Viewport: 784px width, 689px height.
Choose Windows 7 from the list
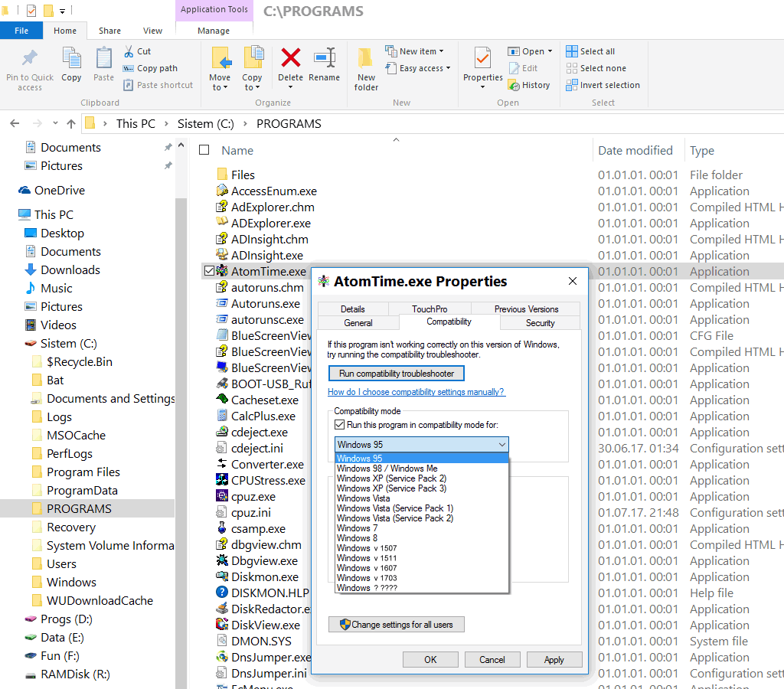[422, 528]
